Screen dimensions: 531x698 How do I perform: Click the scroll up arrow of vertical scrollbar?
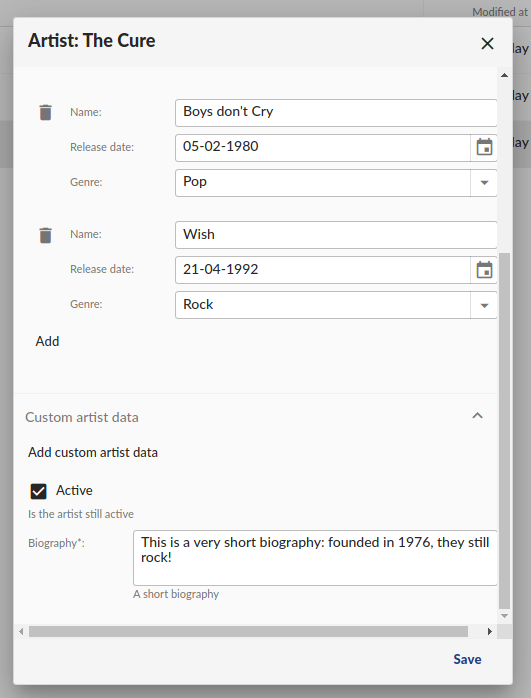click(504, 75)
